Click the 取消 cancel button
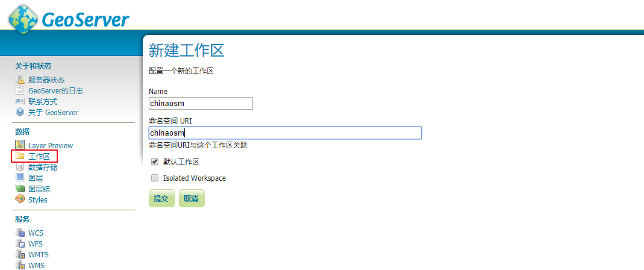The height and width of the screenshot is (270, 644). pyautogui.click(x=192, y=198)
